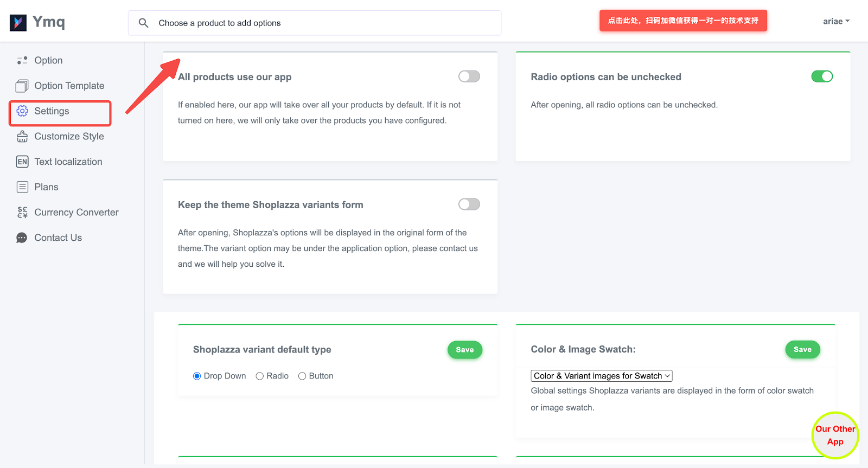Viewport: 868px width, 468px height.
Task: Click the Ymq logo icon
Action: coord(18,23)
